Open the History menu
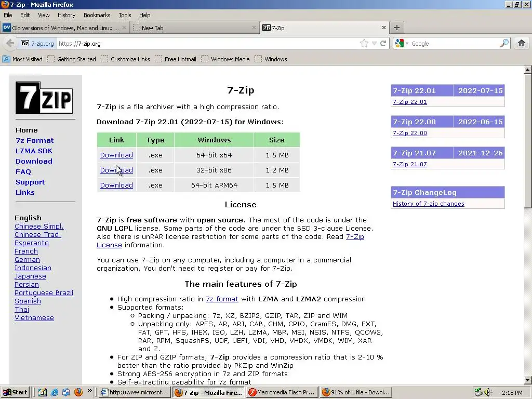The width and height of the screenshot is (532, 399). 66,15
